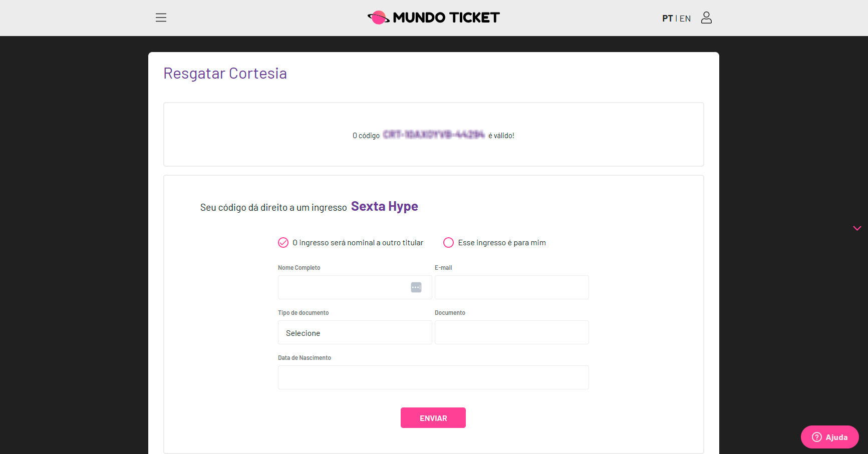Switch language to EN

(x=685, y=19)
